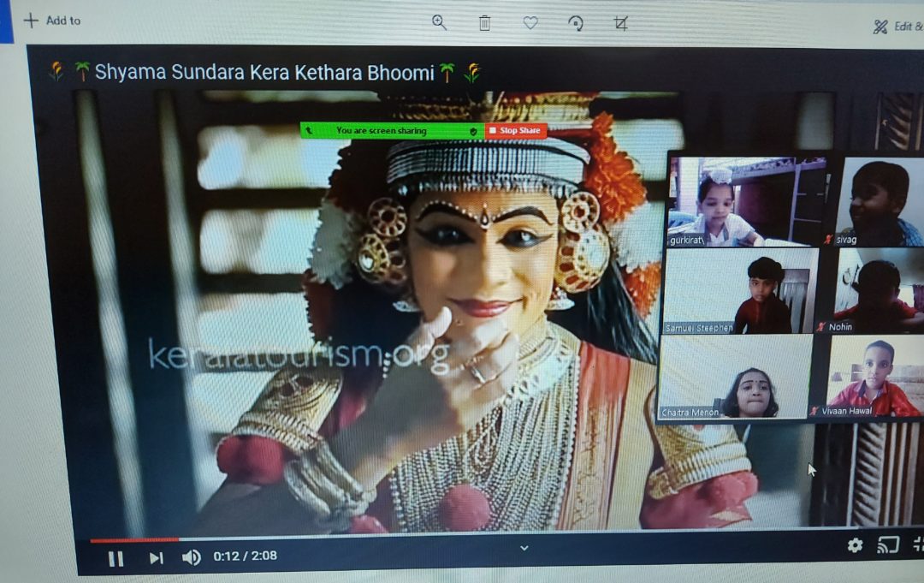Open the crop tool icon
Viewport: 924px width, 583px height.
620,24
